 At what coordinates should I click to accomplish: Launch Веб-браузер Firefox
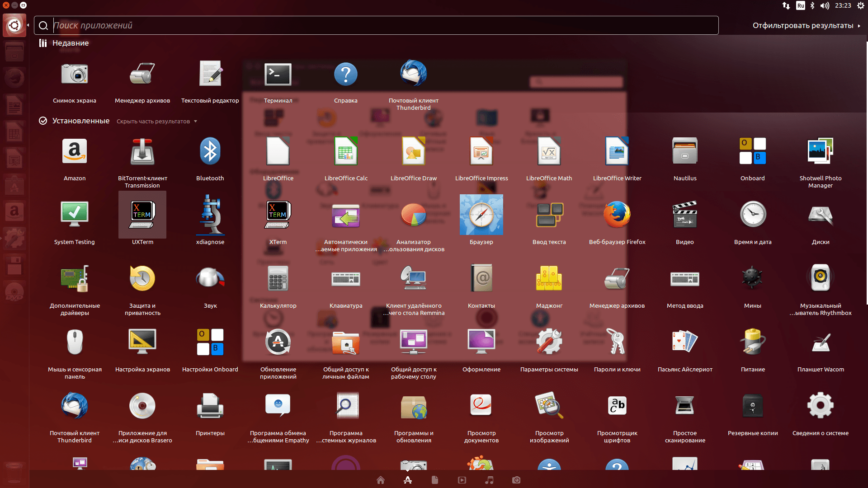pyautogui.click(x=617, y=215)
